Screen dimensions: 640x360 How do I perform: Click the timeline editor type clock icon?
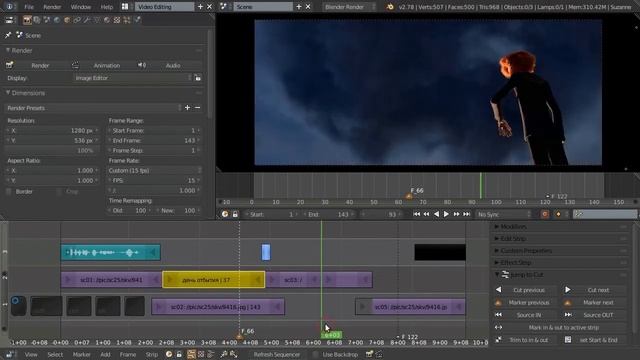tap(225, 214)
